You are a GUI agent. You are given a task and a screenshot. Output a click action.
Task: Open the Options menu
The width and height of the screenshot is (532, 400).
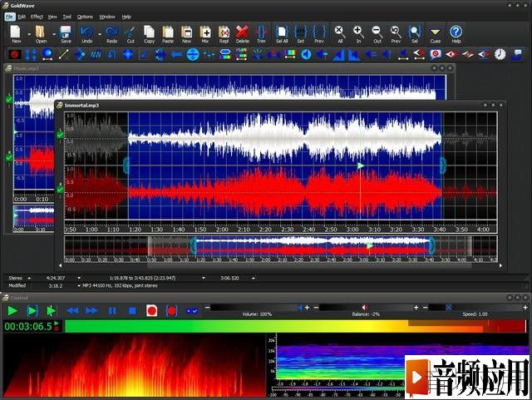click(85, 17)
